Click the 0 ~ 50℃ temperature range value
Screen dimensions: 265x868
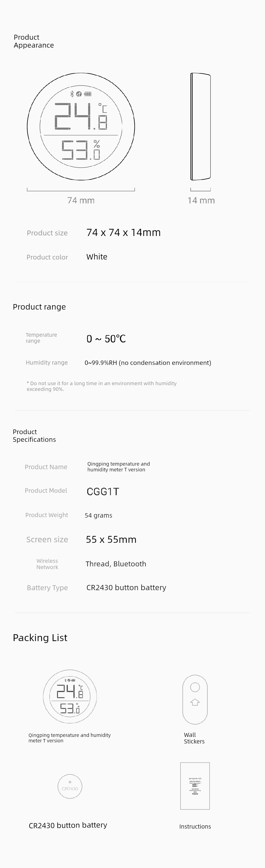click(106, 339)
